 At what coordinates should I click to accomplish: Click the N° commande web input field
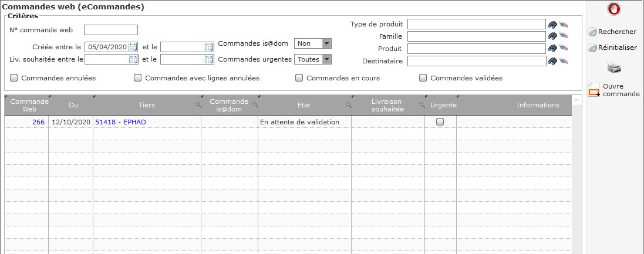[x=111, y=30]
